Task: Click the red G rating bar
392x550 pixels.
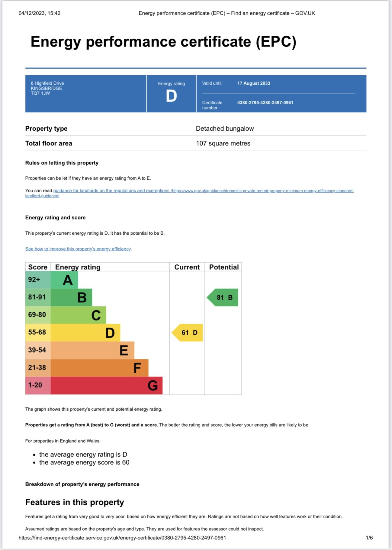Action: pos(106,385)
